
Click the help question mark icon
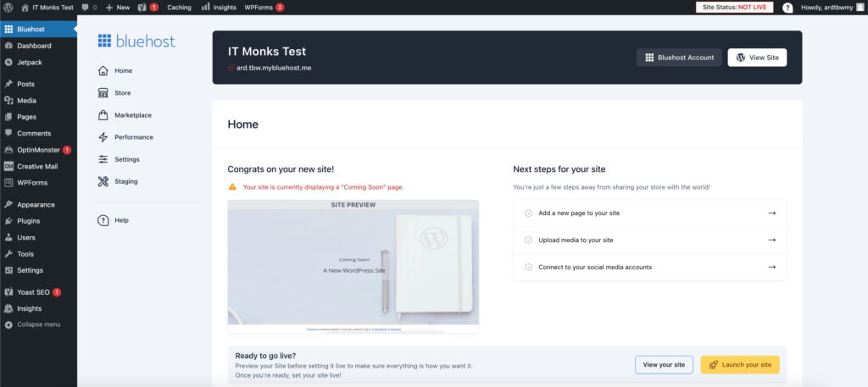pos(787,8)
